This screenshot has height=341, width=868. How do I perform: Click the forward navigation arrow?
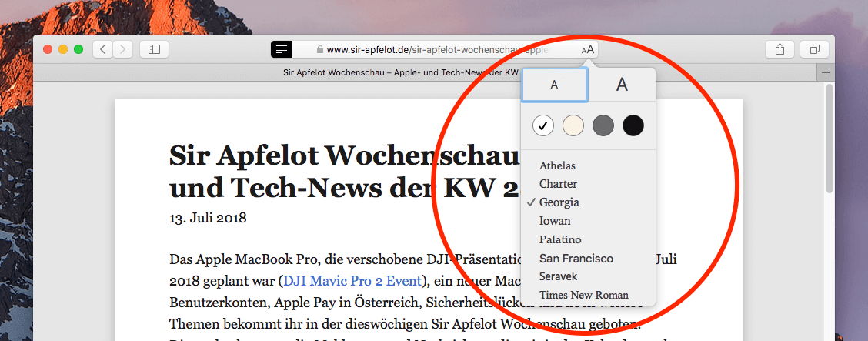[x=122, y=49]
